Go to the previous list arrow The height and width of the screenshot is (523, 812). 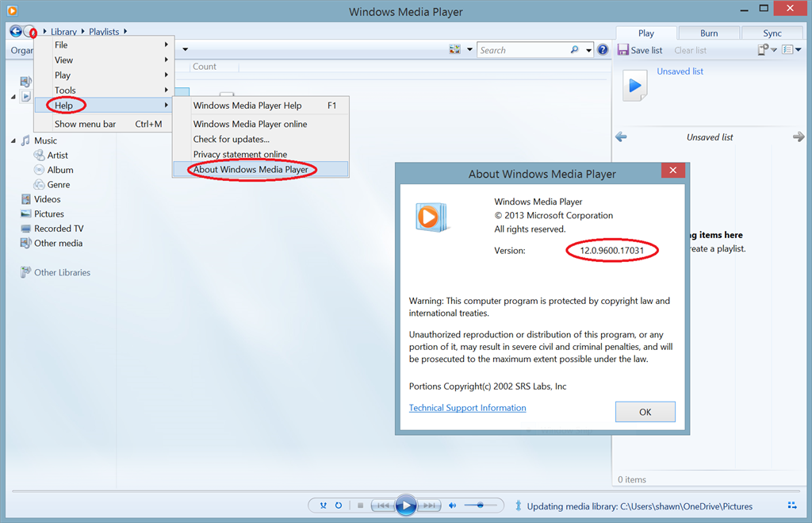(x=621, y=137)
